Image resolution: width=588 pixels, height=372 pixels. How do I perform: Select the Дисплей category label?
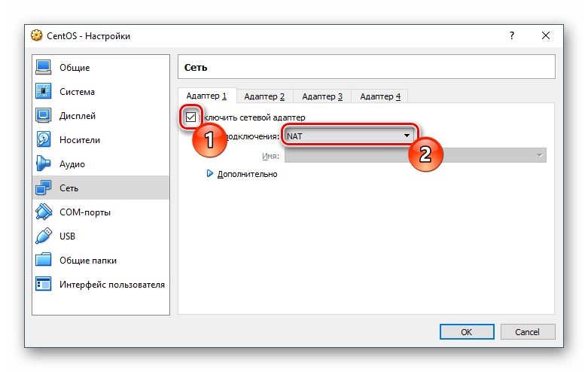78,116
